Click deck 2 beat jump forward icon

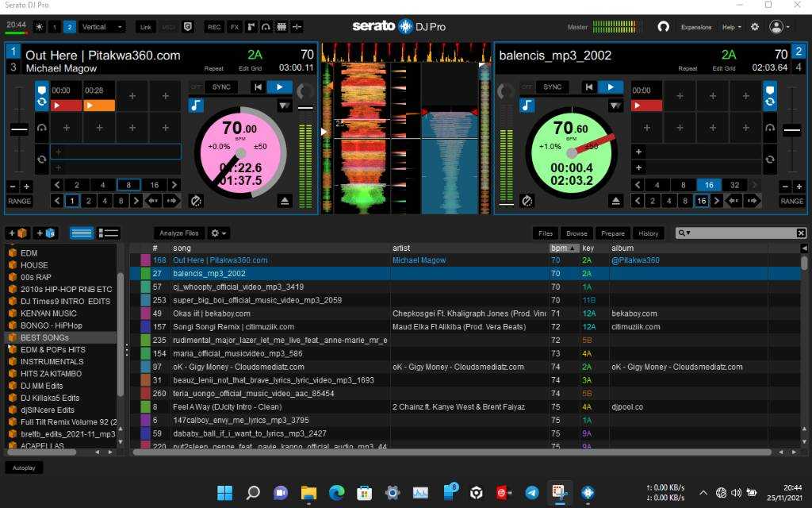pyautogui.click(x=753, y=201)
